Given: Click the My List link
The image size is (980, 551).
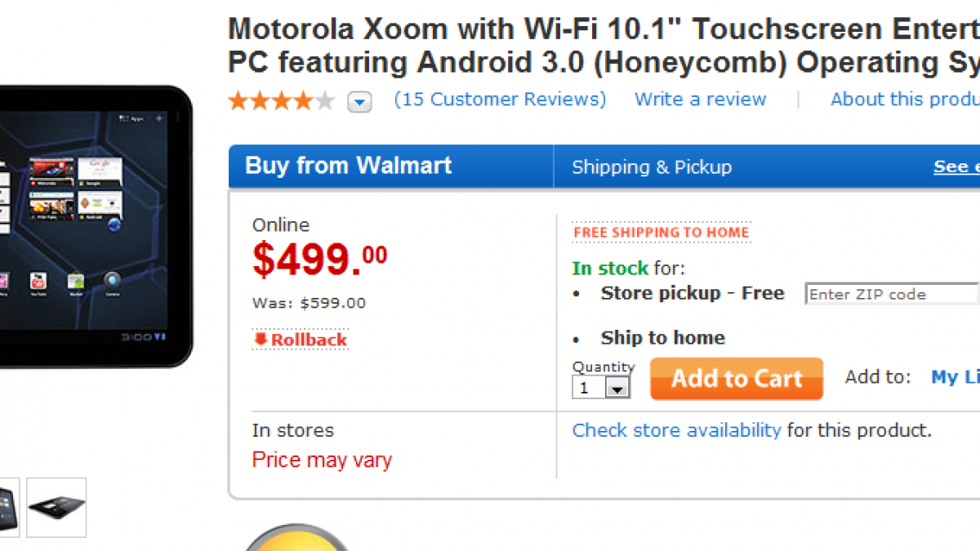Looking at the screenshot, I should click(x=955, y=377).
